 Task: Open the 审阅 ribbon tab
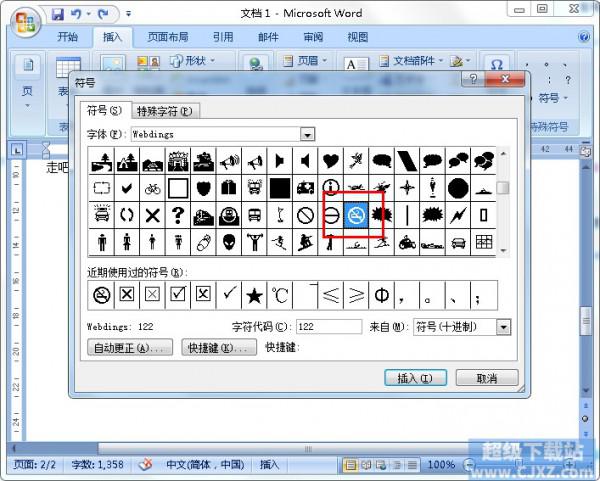(313, 37)
